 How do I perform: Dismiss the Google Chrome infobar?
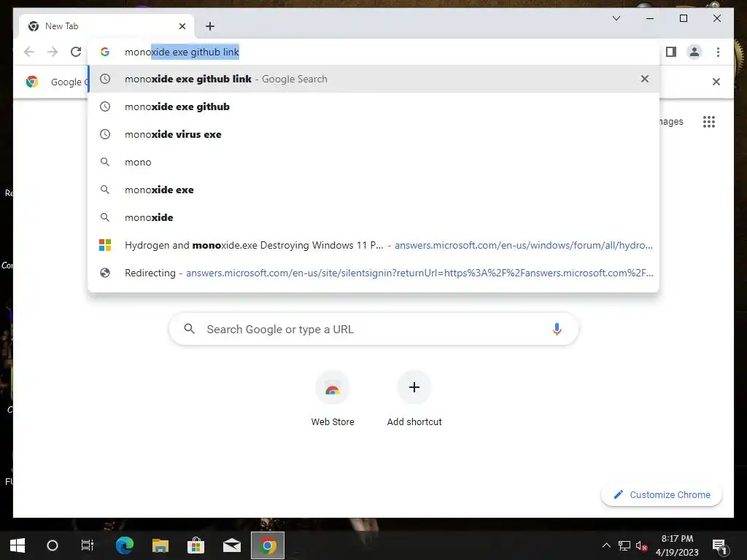pyautogui.click(x=716, y=82)
